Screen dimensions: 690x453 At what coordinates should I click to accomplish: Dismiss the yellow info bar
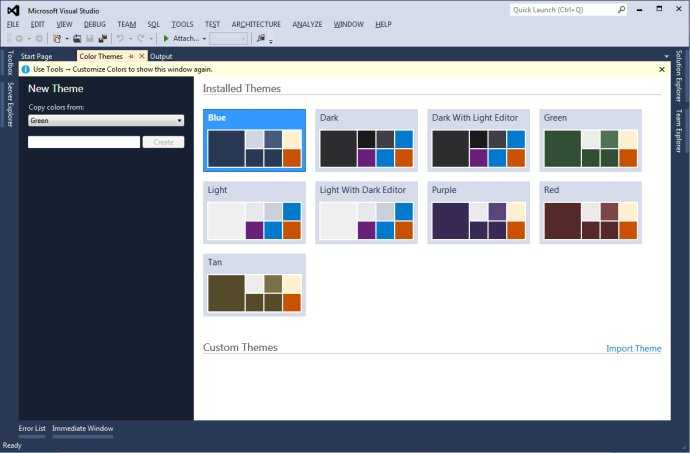click(661, 69)
